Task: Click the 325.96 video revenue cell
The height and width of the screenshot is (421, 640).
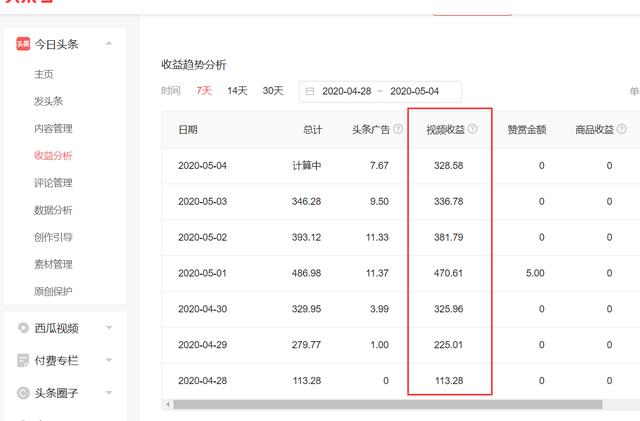Action: pos(449,309)
